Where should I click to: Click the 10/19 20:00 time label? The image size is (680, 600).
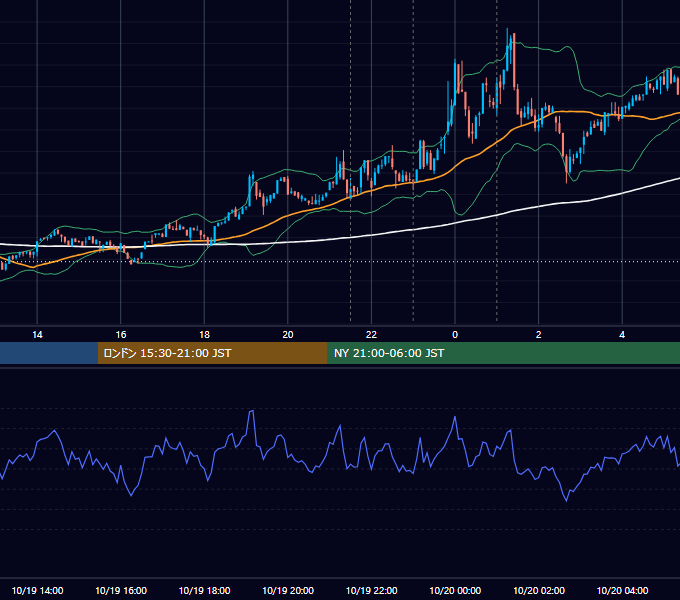click(288, 590)
